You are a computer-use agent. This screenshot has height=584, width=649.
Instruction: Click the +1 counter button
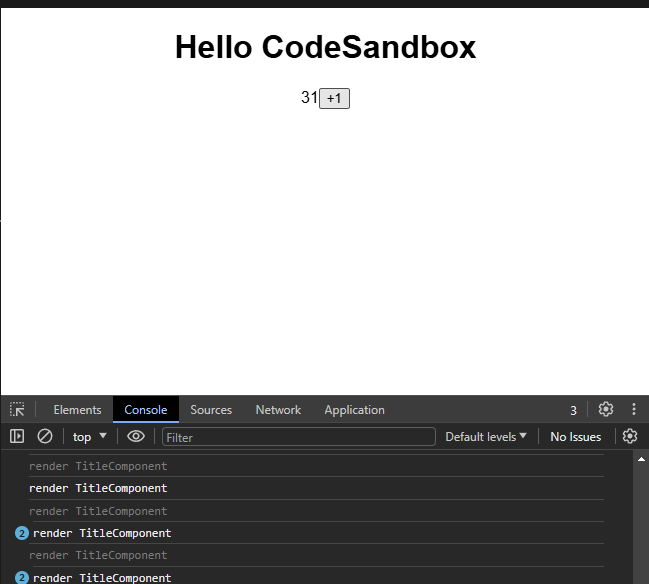point(334,99)
